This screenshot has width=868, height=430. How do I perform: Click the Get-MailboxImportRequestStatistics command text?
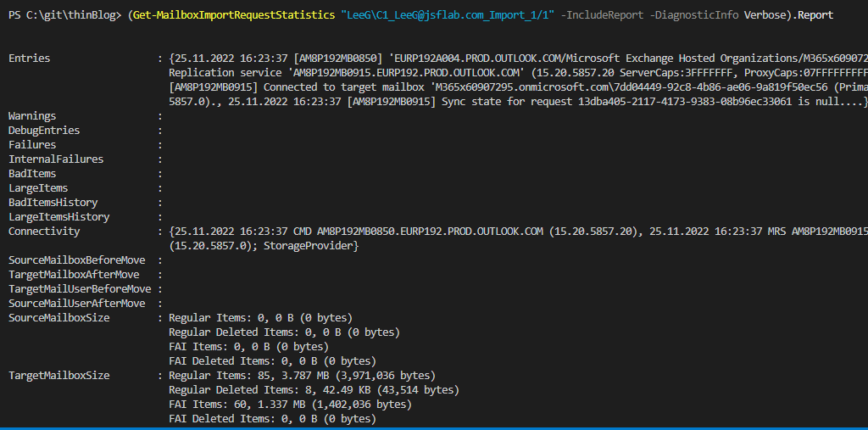coord(234,15)
